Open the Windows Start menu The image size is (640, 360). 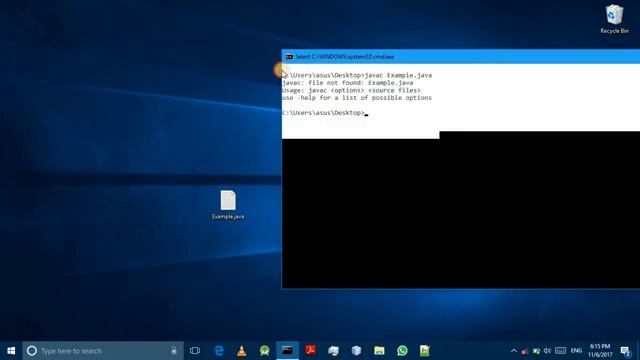tap(11, 351)
